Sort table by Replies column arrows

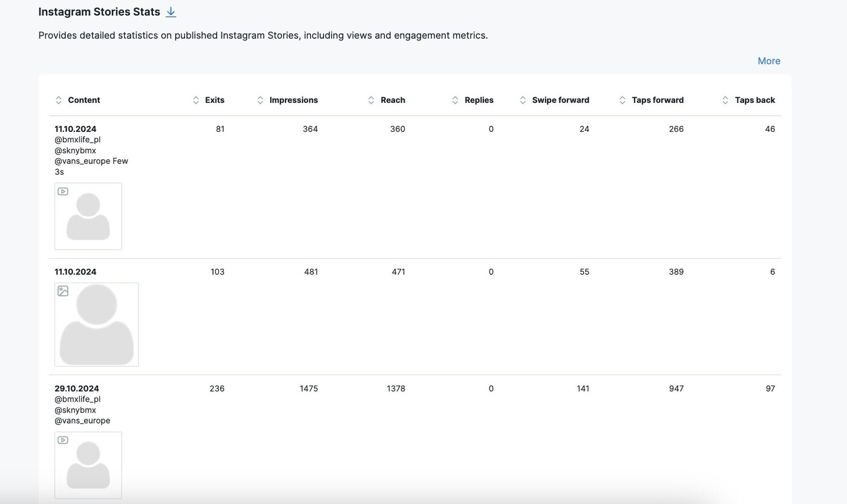[x=456, y=100]
